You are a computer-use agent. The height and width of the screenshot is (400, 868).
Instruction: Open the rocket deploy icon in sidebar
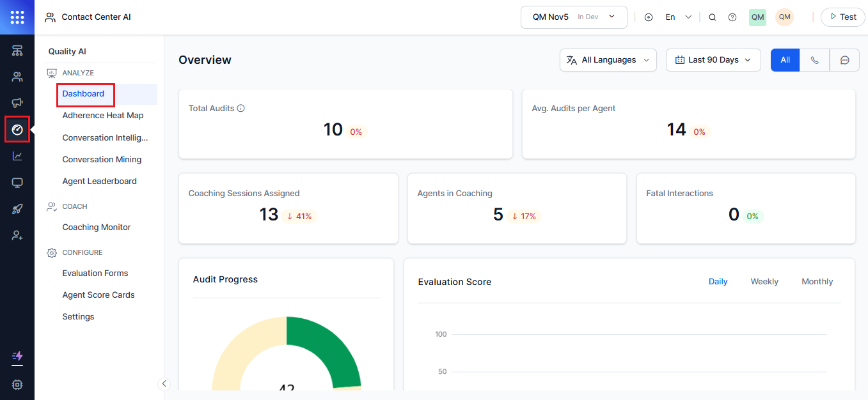pos(17,209)
